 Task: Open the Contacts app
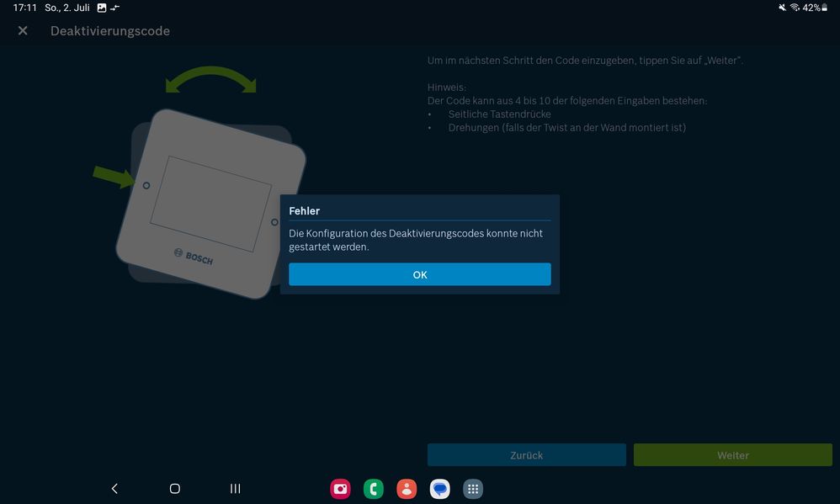click(407, 488)
